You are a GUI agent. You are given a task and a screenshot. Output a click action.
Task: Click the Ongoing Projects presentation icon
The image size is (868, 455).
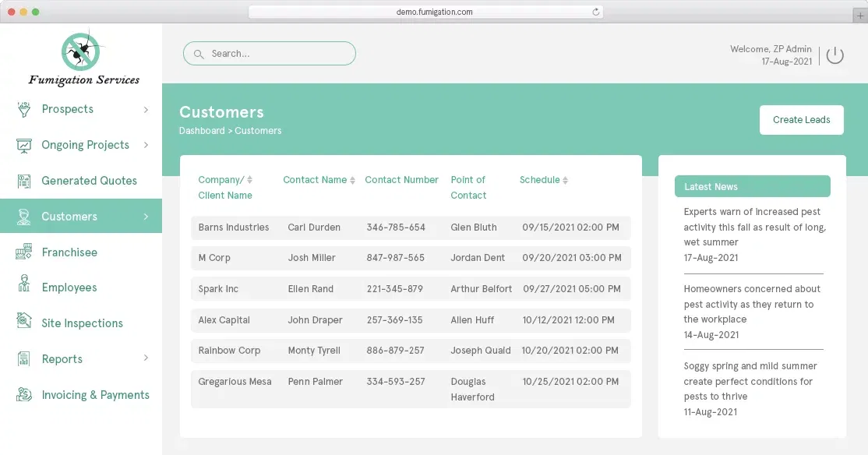click(24, 145)
